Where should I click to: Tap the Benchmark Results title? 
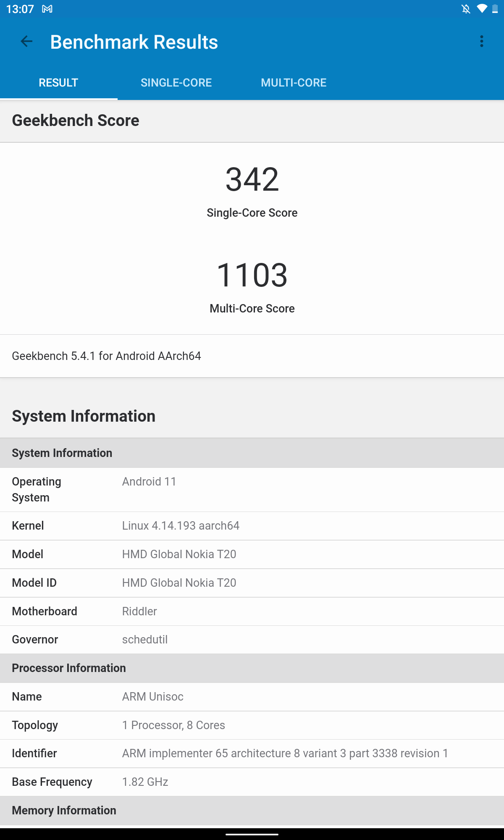[134, 42]
